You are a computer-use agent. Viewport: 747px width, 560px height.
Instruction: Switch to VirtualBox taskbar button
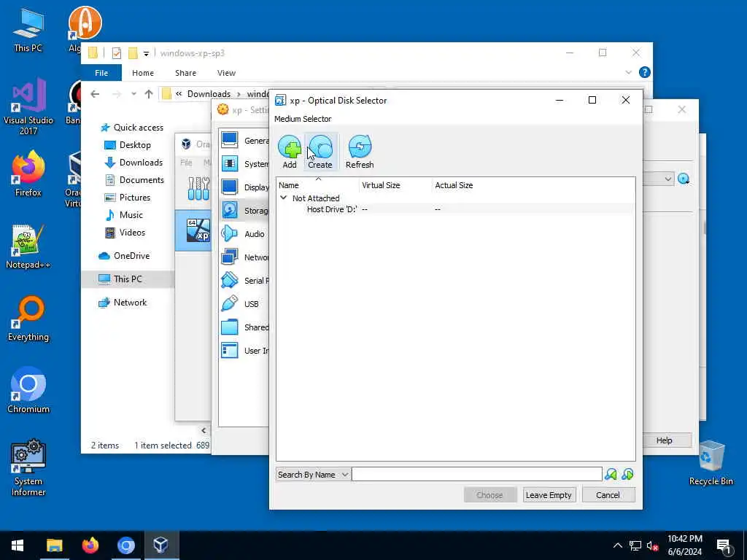point(161,545)
